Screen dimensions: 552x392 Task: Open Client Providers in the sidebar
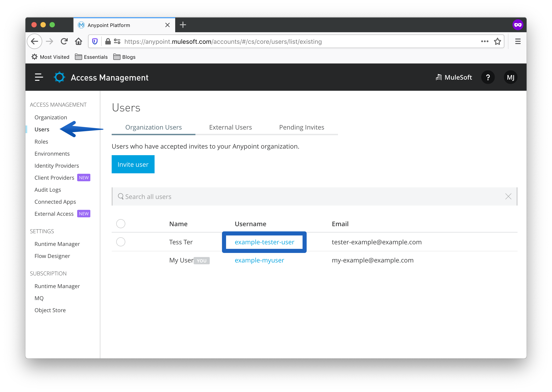click(54, 178)
